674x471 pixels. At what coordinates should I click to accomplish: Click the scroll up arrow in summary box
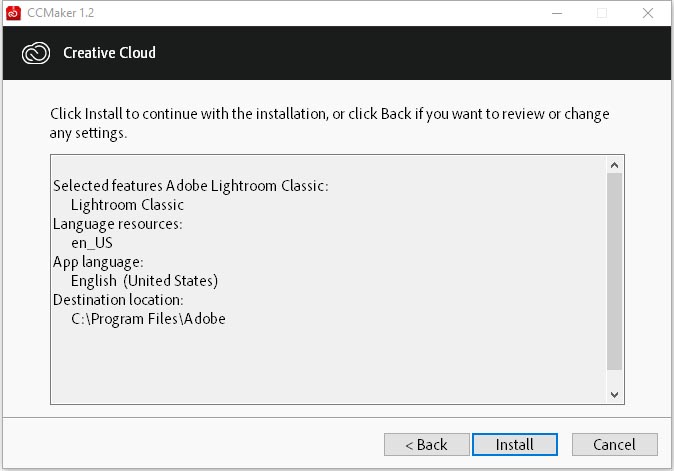pyautogui.click(x=614, y=165)
